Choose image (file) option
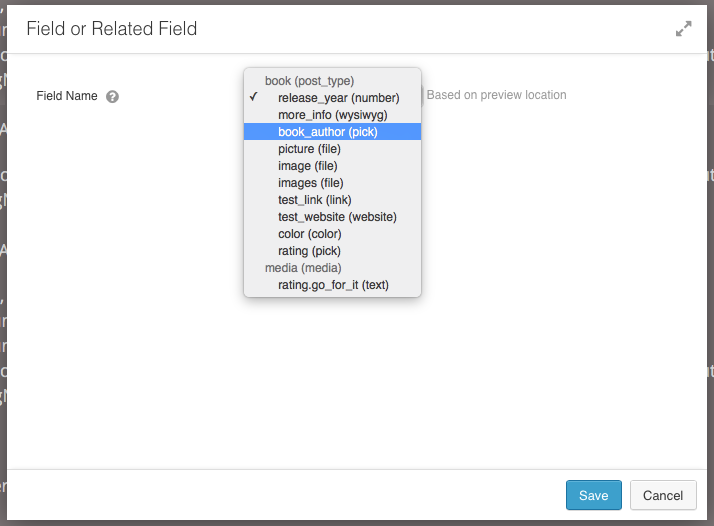714x526 pixels. 332,166
